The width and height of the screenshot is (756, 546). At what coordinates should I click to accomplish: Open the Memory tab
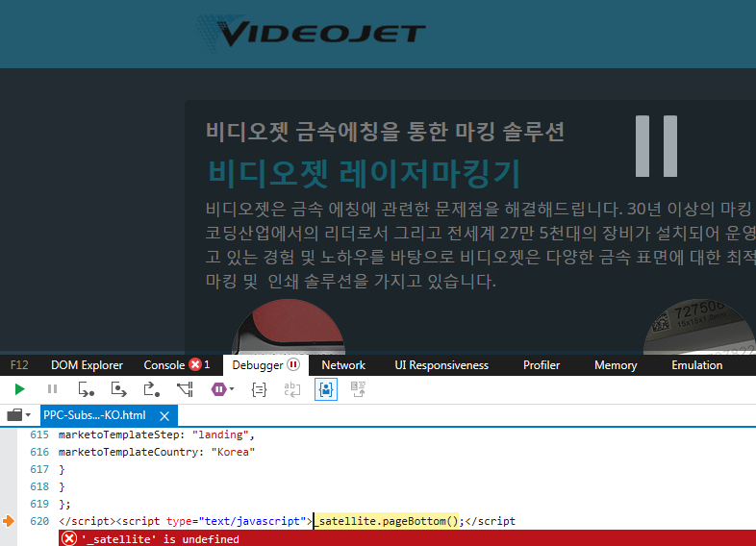click(x=616, y=365)
